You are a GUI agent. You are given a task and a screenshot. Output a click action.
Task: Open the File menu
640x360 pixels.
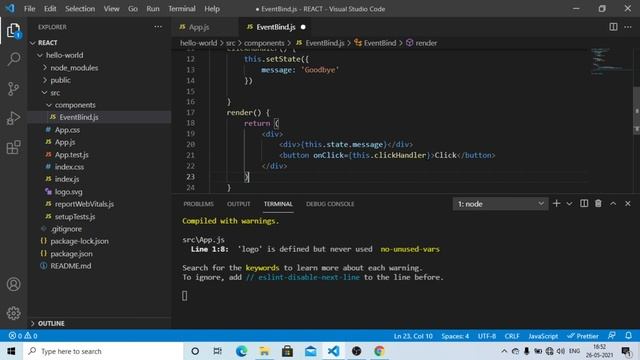(x=29, y=9)
